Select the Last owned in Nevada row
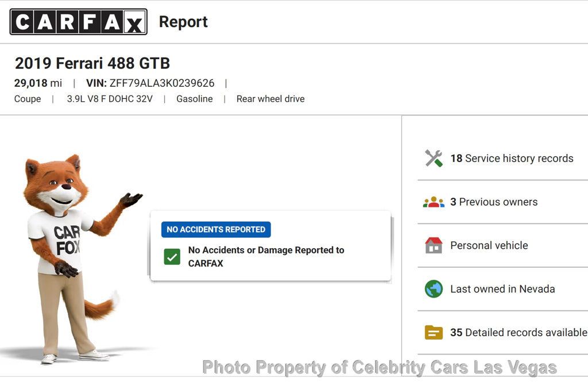 pos(502,289)
